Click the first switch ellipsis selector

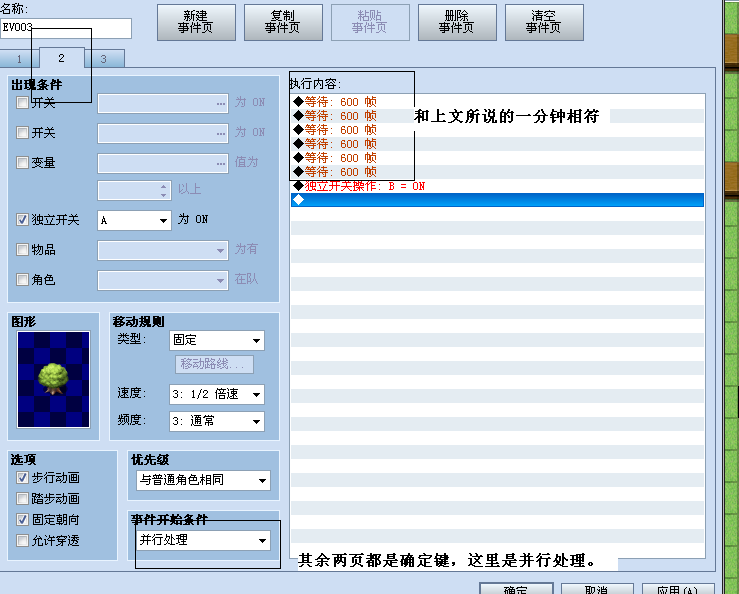click(x=221, y=104)
